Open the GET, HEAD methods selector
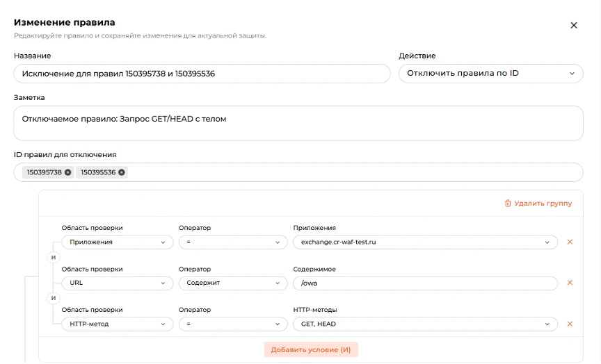Screen dimensions: 601x364 tap(425, 324)
